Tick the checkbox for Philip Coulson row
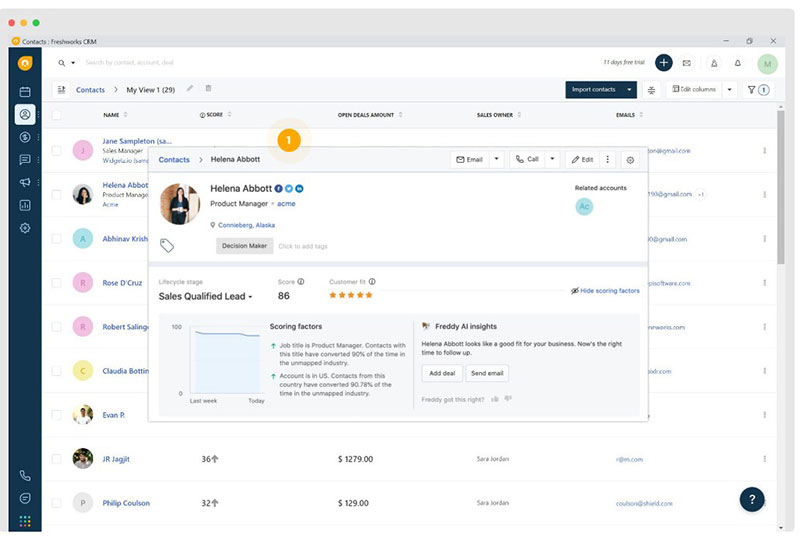 click(x=56, y=503)
